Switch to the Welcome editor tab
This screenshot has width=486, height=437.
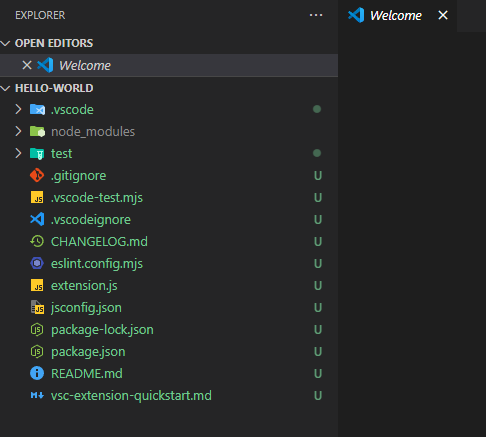pyautogui.click(x=396, y=15)
